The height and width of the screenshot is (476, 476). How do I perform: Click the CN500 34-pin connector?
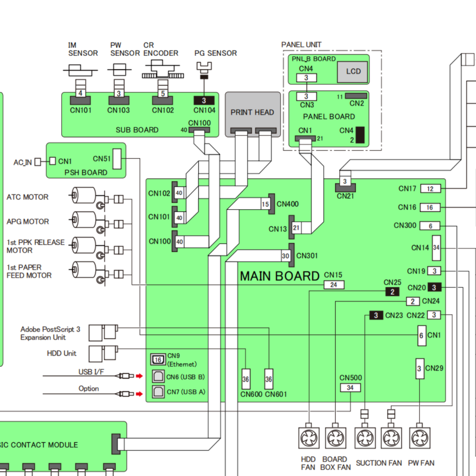350,388
